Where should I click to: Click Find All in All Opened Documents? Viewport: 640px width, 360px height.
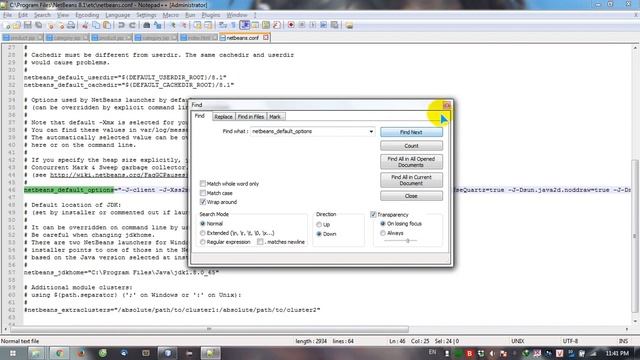coord(411,162)
